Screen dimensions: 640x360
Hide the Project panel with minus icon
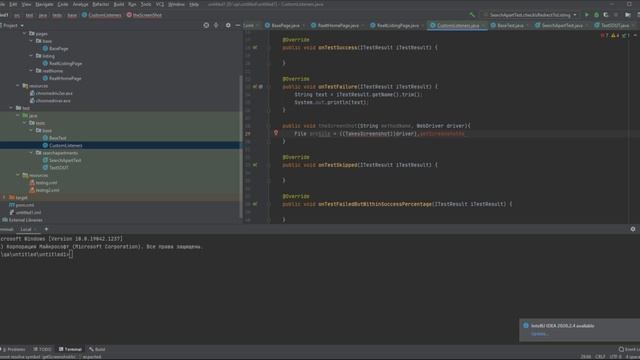[238, 25]
